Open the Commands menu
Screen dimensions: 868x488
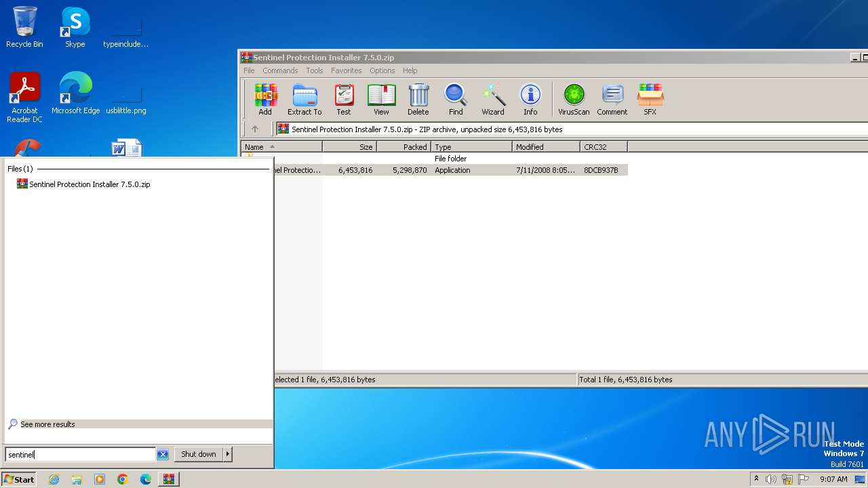tap(280, 70)
